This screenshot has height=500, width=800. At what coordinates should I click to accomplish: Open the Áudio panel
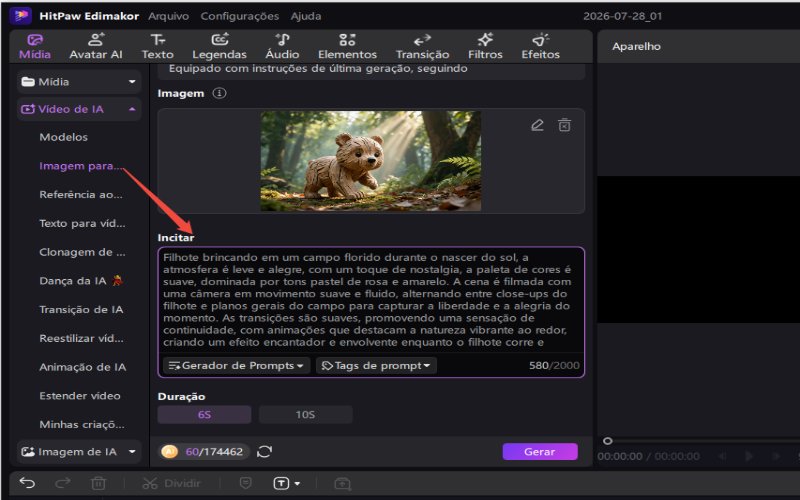[282, 46]
